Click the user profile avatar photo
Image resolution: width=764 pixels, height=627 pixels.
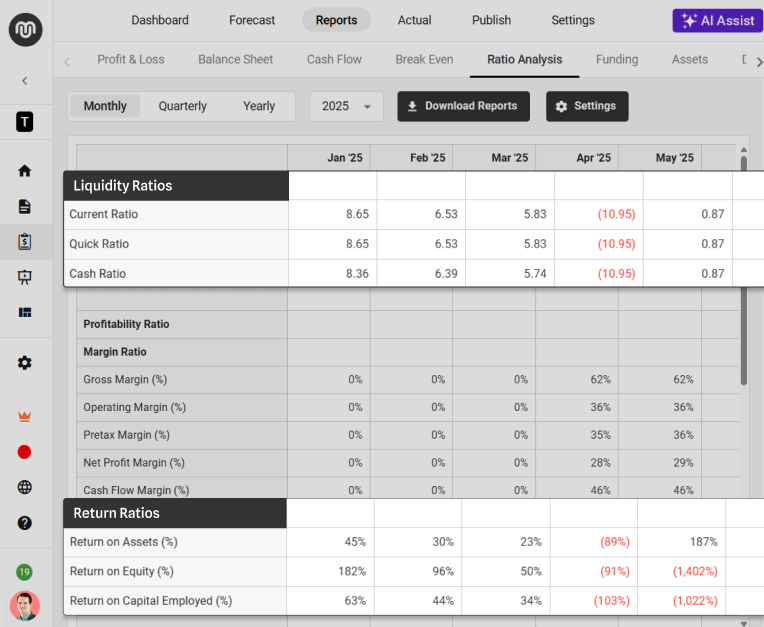(x=25, y=606)
